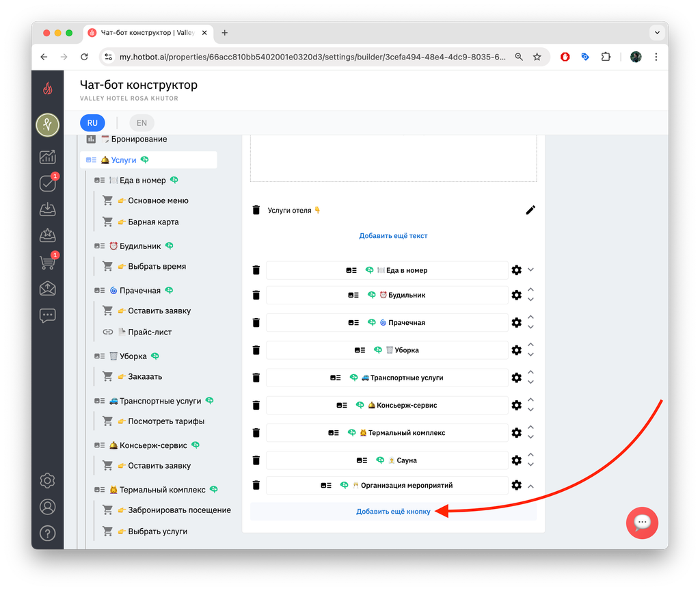This screenshot has height=591, width=700.
Task: Move 'Консьерж-сервис' button up
Action: point(530,400)
